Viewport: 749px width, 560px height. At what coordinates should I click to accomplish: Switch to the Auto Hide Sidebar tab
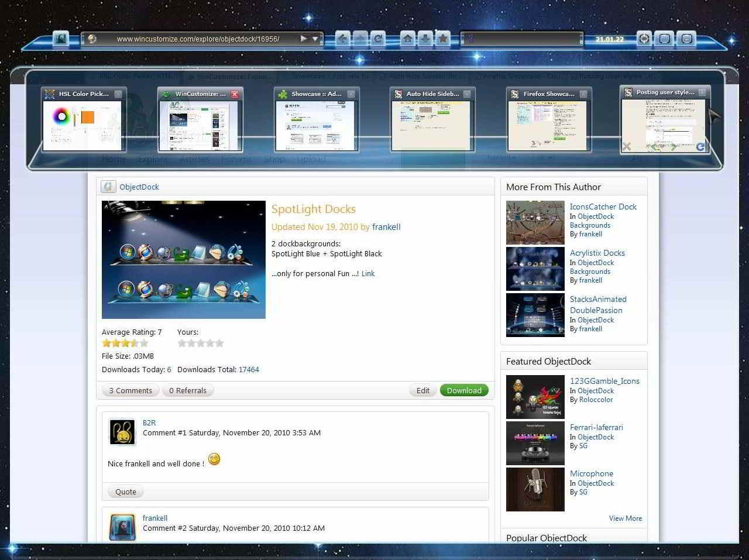432,120
